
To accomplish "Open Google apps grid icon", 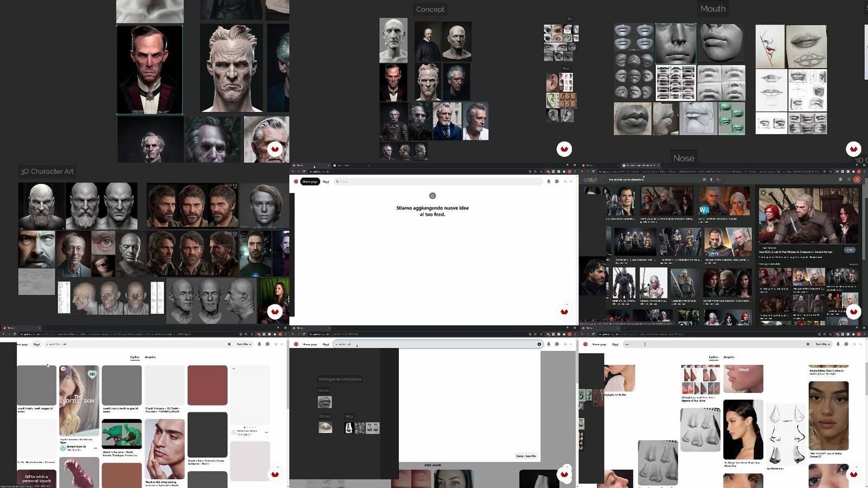I will 848,179.
